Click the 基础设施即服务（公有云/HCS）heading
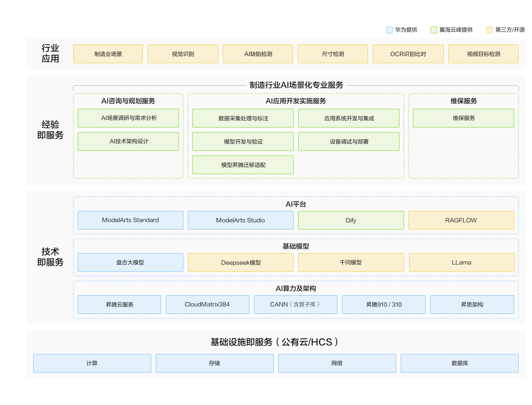 tap(274, 342)
